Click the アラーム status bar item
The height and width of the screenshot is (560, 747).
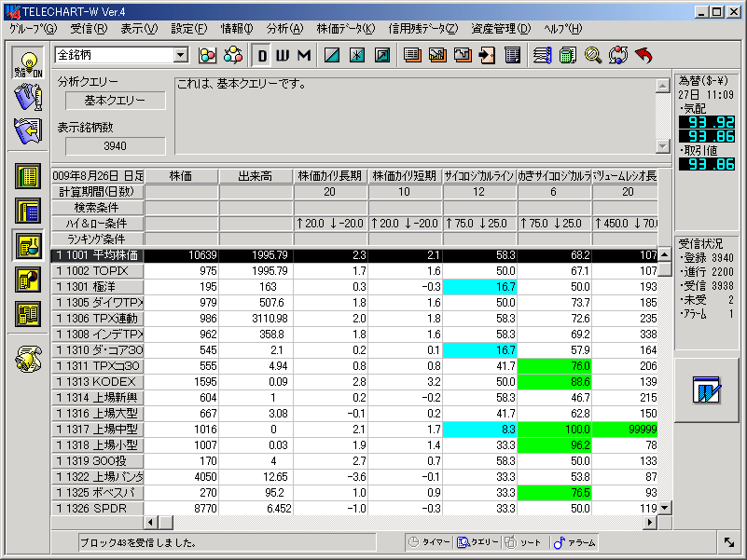pyautogui.click(x=574, y=542)
